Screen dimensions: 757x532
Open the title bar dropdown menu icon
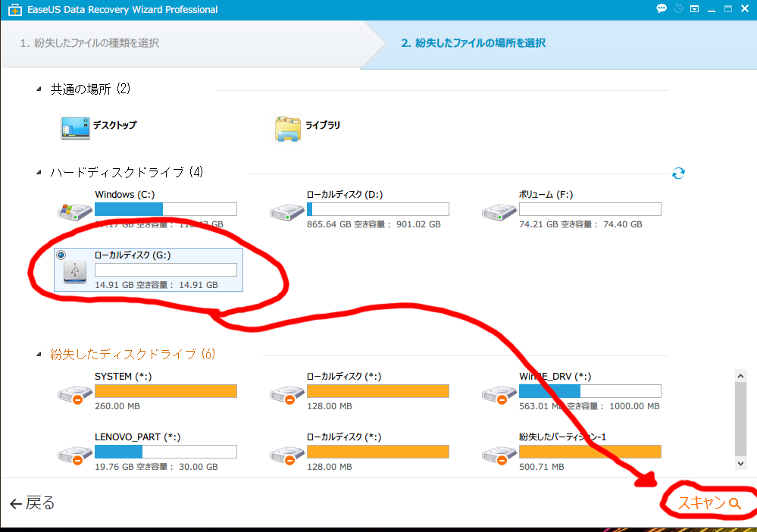click(695, 8)
